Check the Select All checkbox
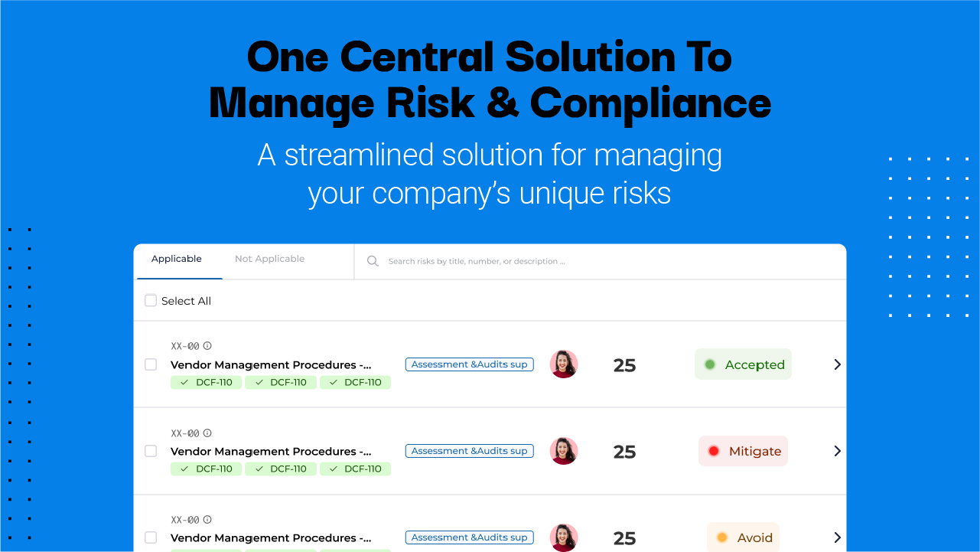Screen dimensions: 980x552 pos(151,301)
